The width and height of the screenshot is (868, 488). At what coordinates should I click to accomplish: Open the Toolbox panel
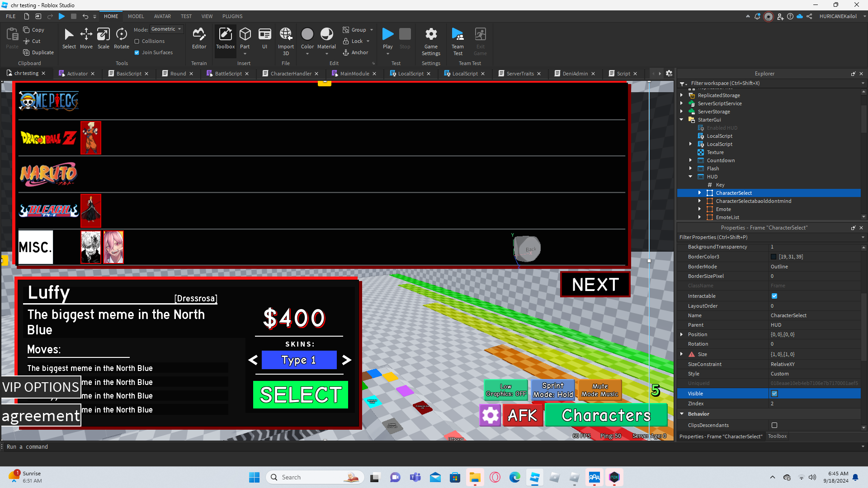[x=225, y=38]
